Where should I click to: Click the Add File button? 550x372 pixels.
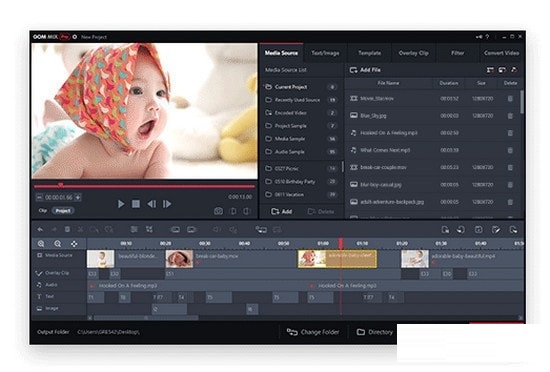tap(365, 70)
